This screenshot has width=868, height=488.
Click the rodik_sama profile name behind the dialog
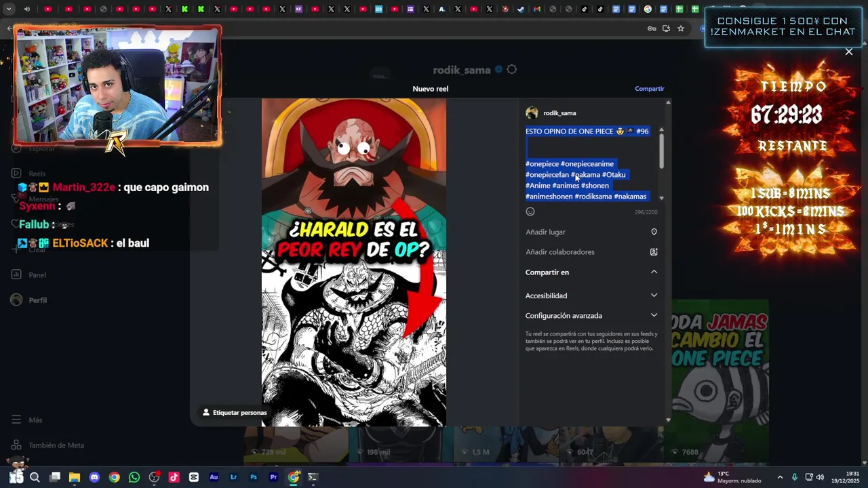pyautogui.click(x=462, y=70)
